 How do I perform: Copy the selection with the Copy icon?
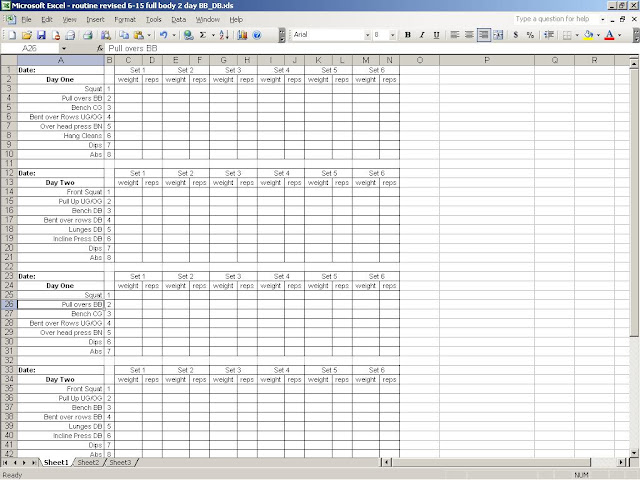coord(124,35)
